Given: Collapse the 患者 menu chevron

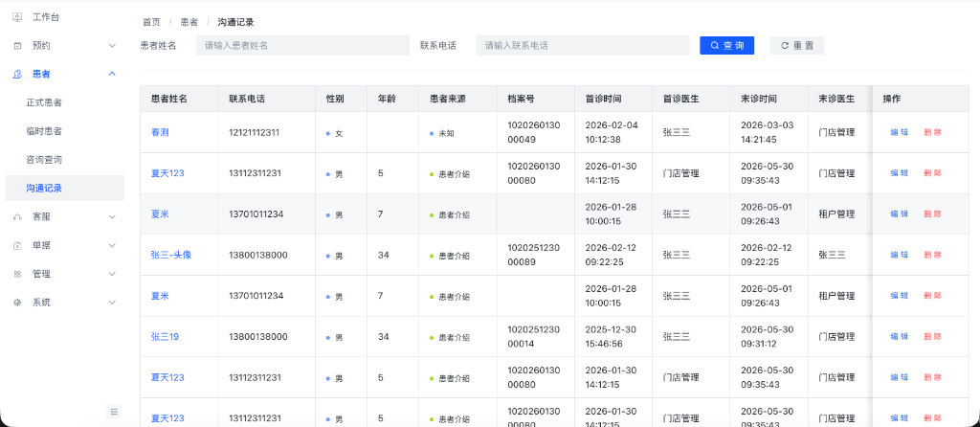Looking at the screenshot, I should coord(112,74).
